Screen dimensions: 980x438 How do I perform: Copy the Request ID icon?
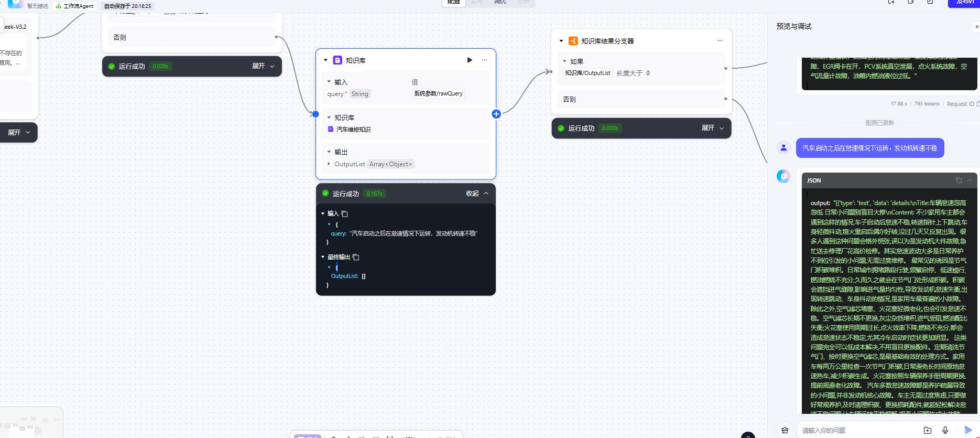978,104
